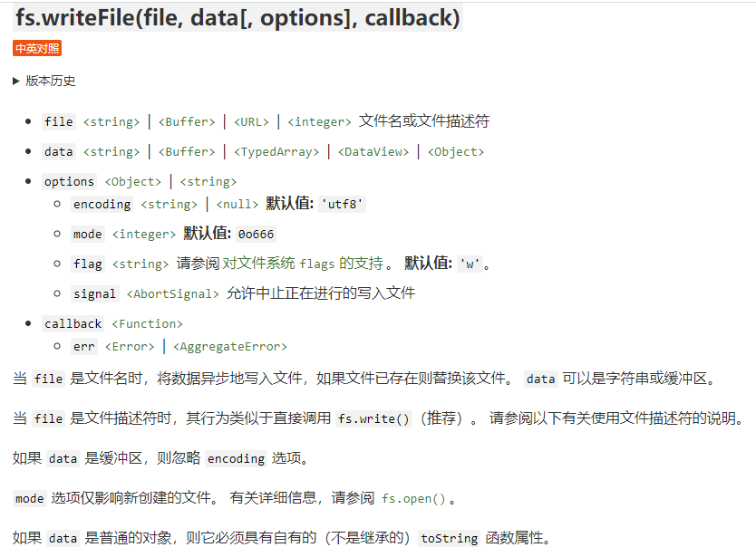756x557 pixels.
Task: Open the <Error> type link
Action: point(129,347)
